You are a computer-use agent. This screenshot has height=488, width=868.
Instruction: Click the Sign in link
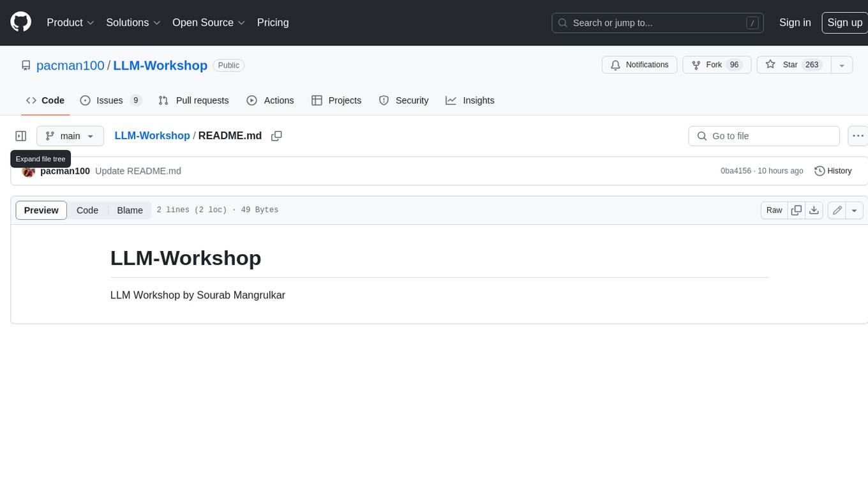(795, 22)
